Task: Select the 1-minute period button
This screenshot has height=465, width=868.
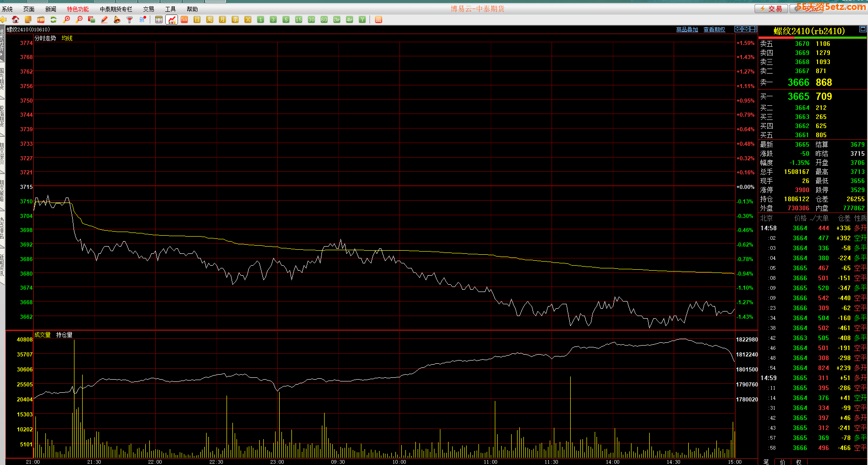Action: 261,20
